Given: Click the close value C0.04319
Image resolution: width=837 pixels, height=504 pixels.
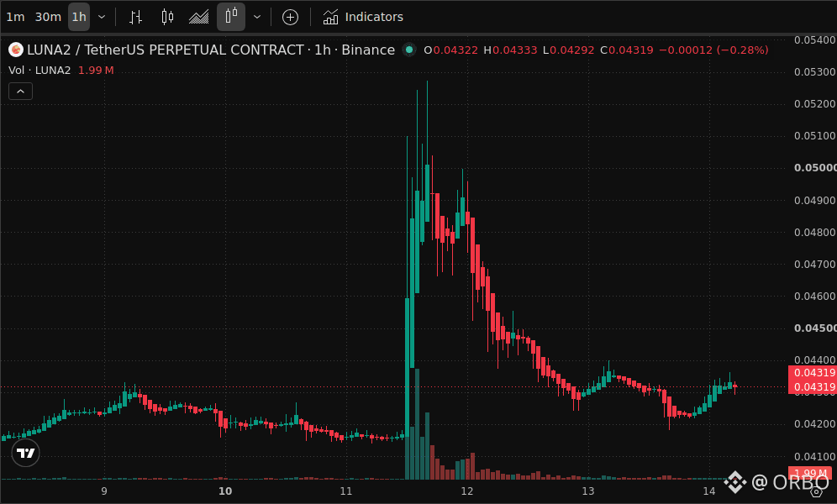Looking at the screenshot, I should [x=627, y=50].
